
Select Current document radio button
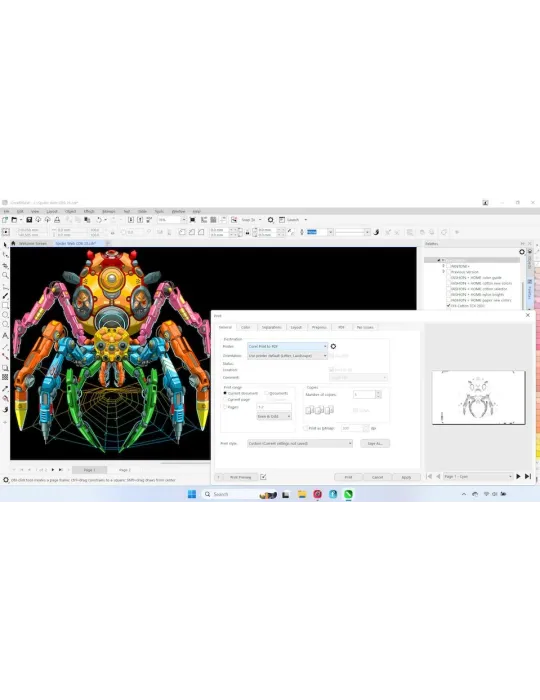point(225,393)
